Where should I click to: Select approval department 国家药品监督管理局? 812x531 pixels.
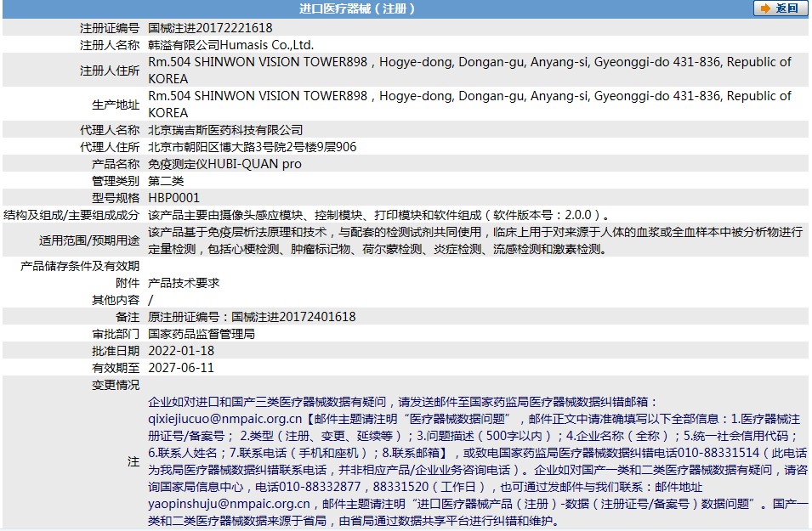coord(202,334)
